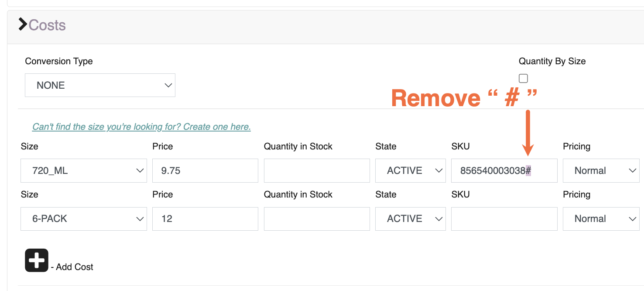Viewport: 644px width, 291px height.
Task: Open State dropdown in the 6-PACK row
Action: [x=411, y=218]
